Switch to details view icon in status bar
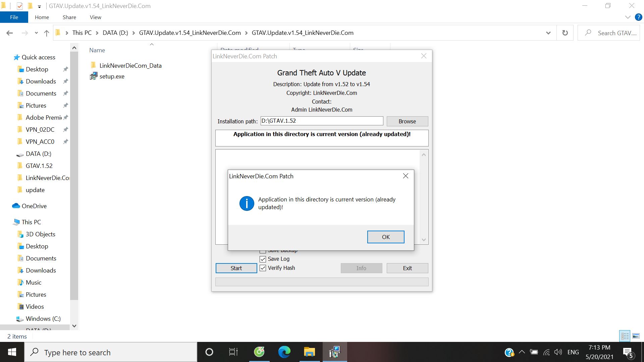 625,336
